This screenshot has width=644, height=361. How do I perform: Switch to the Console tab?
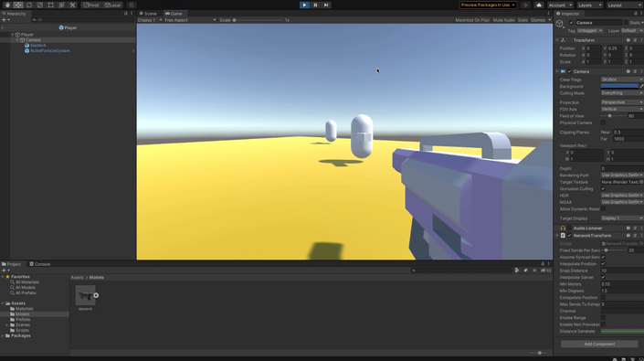click(x=40, y=264)
